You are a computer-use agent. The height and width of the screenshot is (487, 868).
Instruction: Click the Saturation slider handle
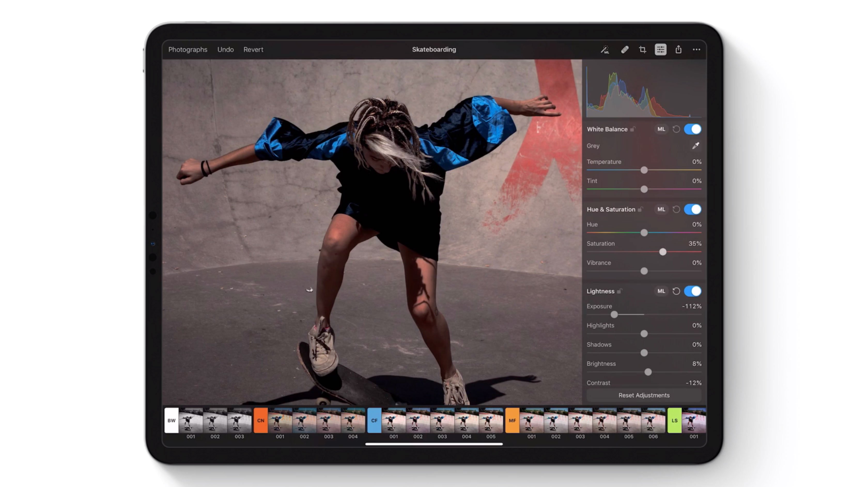pos(663,252)
